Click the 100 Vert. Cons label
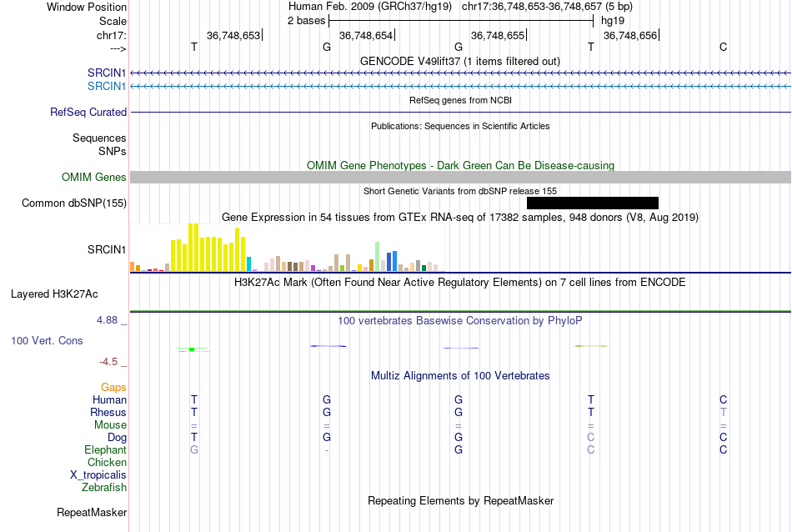 pyautogui.click(x=47, y=341)
